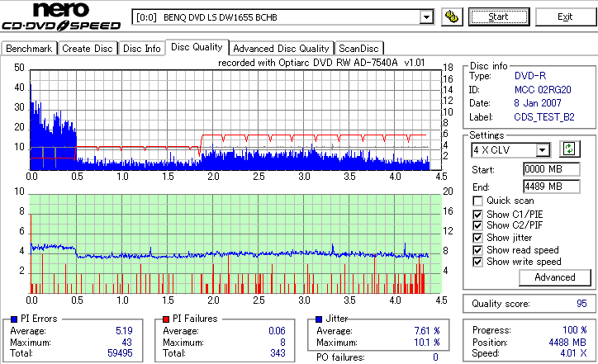Click the red PI Failures legend square

166,319
